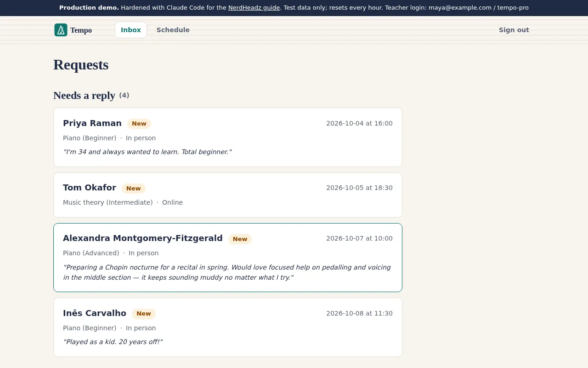
Task: Click the New badge beside Tom Okafor
Action: [134, 189]
